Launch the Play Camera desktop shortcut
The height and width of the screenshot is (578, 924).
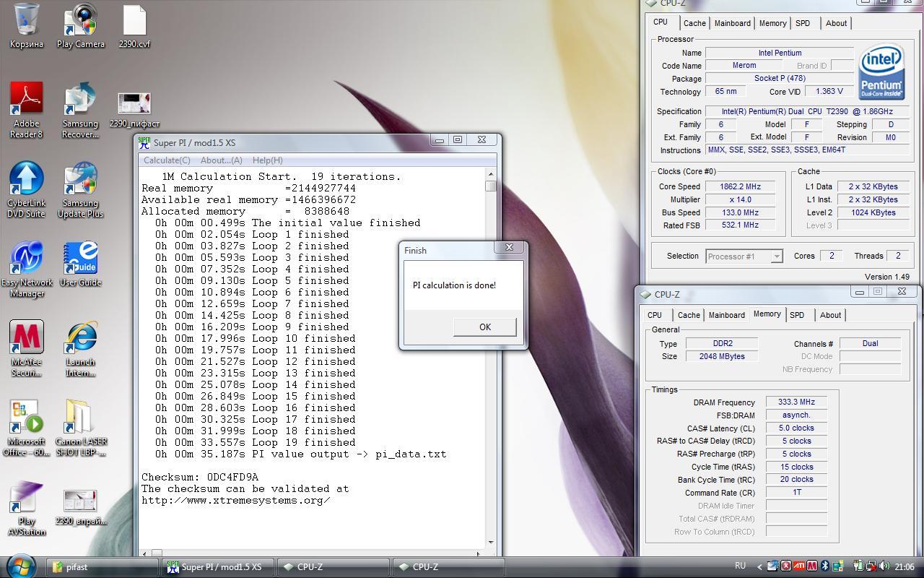pyautogui.click(x=81, y=26)
